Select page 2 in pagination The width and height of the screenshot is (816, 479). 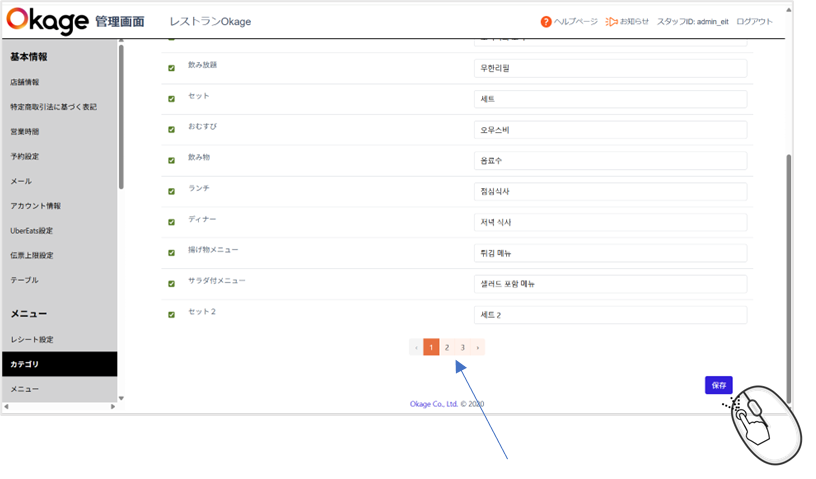tap(447, 347)
